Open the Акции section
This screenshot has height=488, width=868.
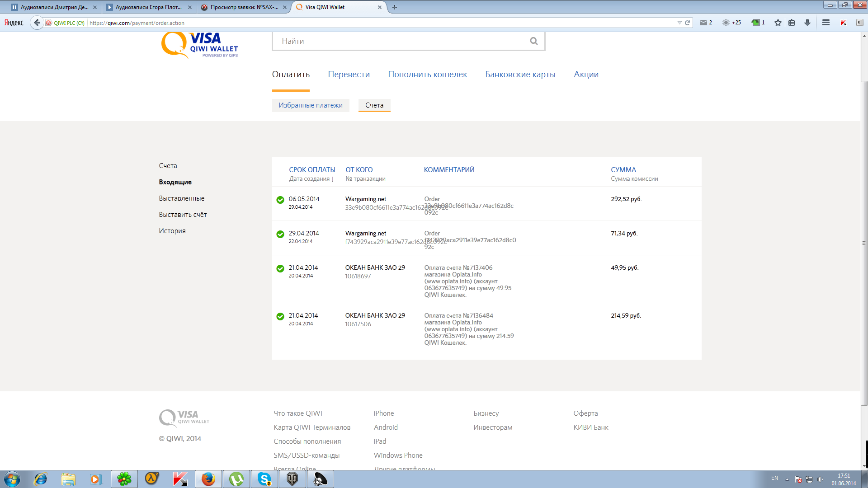point(586,75)
